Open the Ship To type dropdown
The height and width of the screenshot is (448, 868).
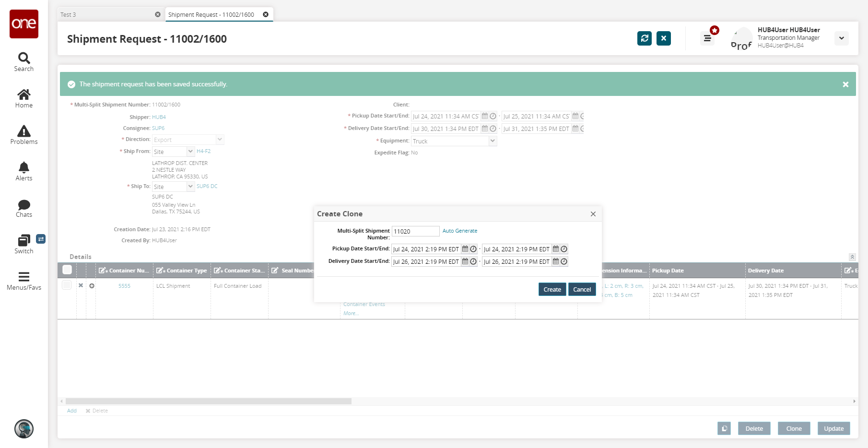[x=190, y=187]
